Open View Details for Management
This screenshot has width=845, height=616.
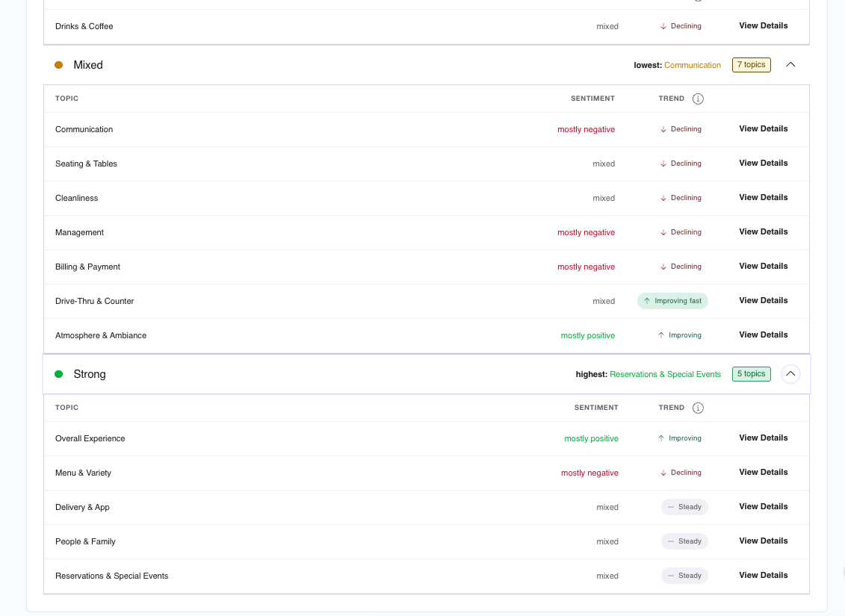(763, 232)
